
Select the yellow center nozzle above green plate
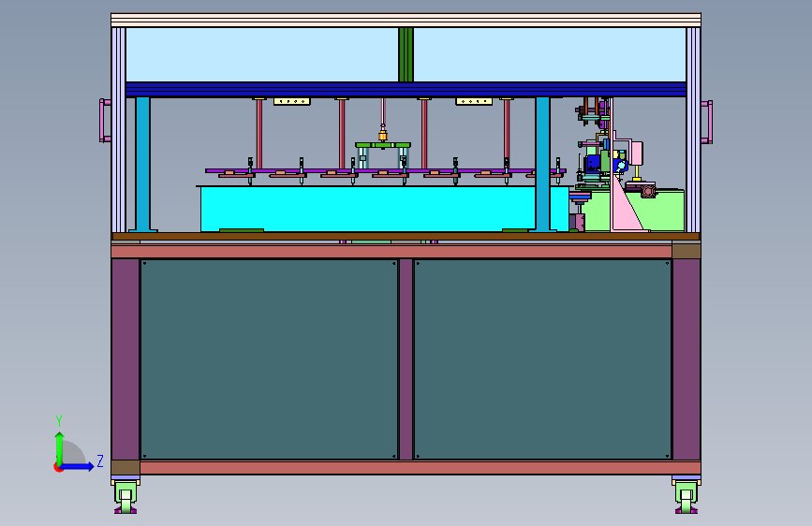[x=383, y=136]
